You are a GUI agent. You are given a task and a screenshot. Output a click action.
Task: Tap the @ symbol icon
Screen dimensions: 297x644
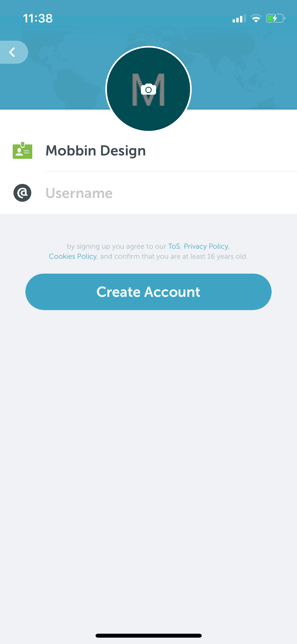[22, 193]
